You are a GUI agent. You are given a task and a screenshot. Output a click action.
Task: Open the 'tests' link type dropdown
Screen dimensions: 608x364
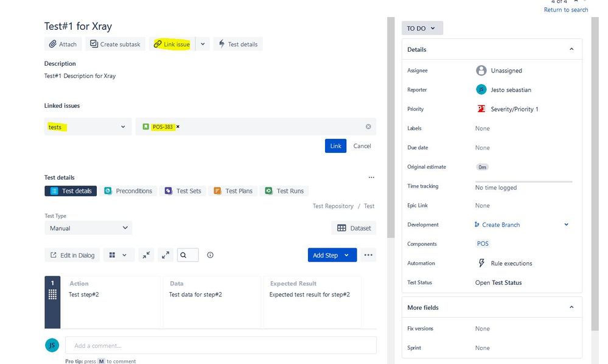point(88,127)
